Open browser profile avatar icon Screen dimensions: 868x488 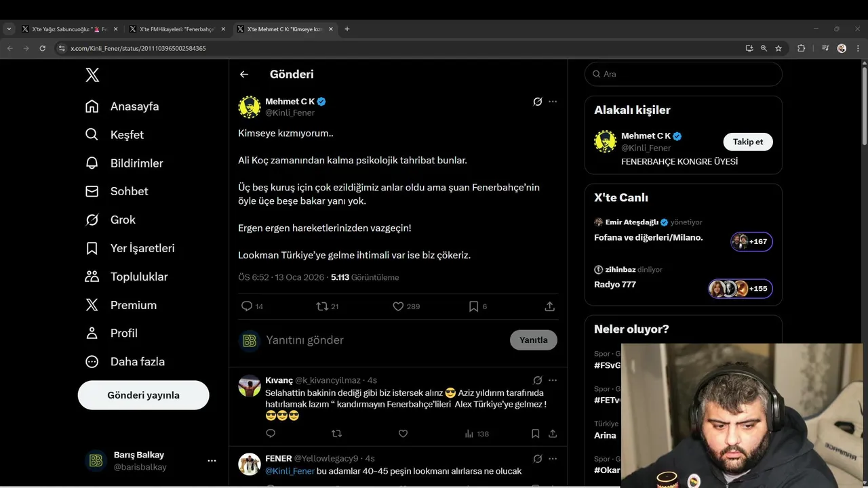tap(842, 48)
